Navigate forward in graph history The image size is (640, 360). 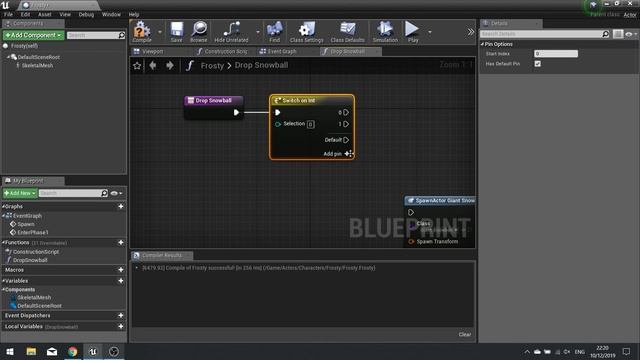point(170,65)
